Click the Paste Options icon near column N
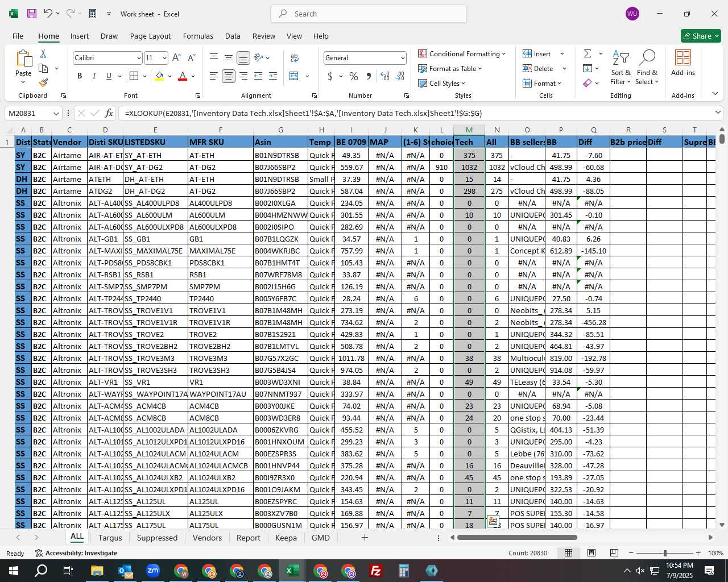 493,521
